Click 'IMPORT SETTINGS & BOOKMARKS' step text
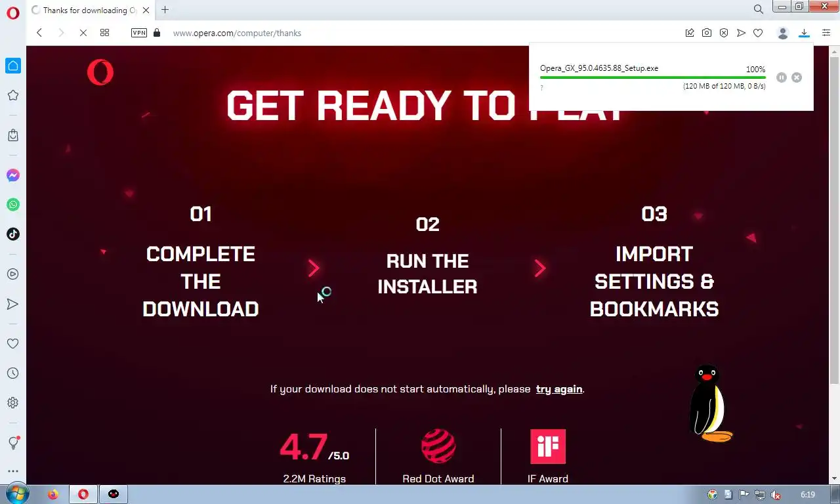 point(654,282)
